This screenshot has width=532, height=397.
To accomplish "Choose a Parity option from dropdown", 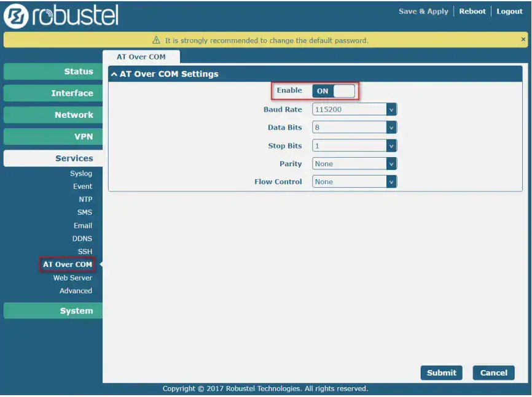I will point(354,164).
